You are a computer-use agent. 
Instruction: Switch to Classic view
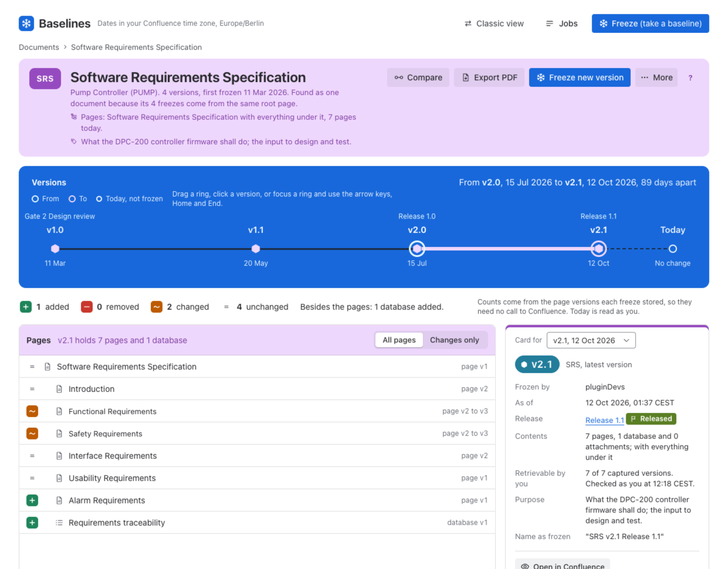pos(494,23)
